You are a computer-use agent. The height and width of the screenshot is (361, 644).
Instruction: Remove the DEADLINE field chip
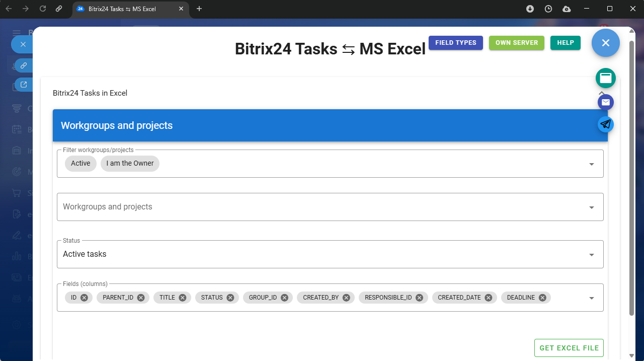pyautogui.click(x=542, y=298)
